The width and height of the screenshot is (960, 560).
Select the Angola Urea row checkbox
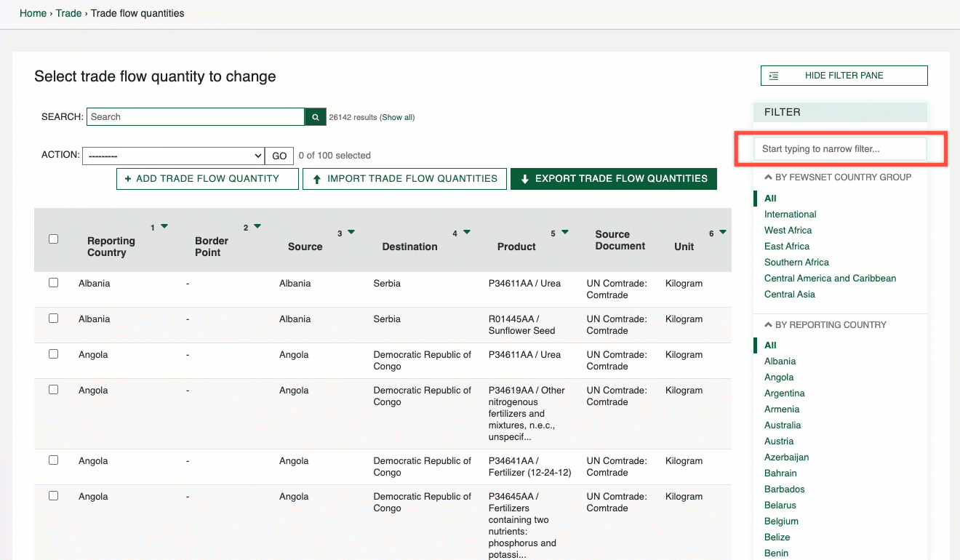pos(53,354)
